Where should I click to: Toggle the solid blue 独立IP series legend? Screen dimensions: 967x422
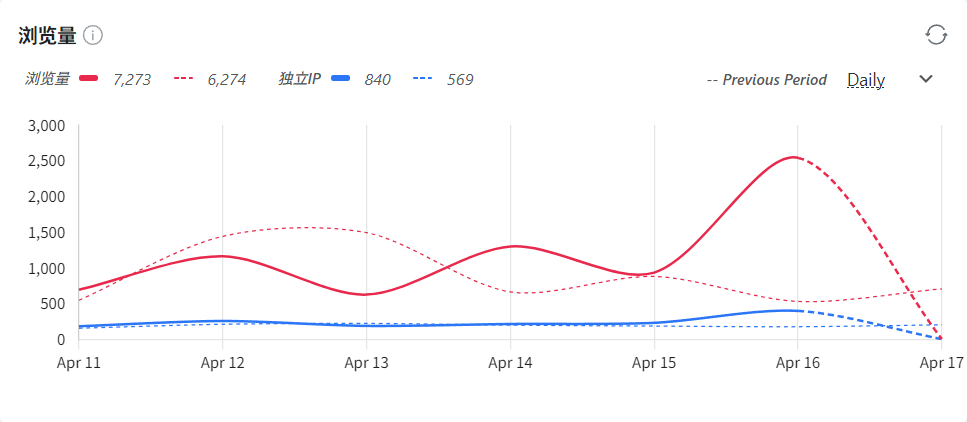tap(340, 79)
